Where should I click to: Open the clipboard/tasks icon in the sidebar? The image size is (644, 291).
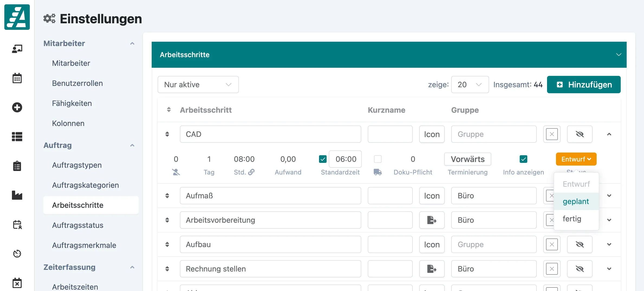point(17,166)
